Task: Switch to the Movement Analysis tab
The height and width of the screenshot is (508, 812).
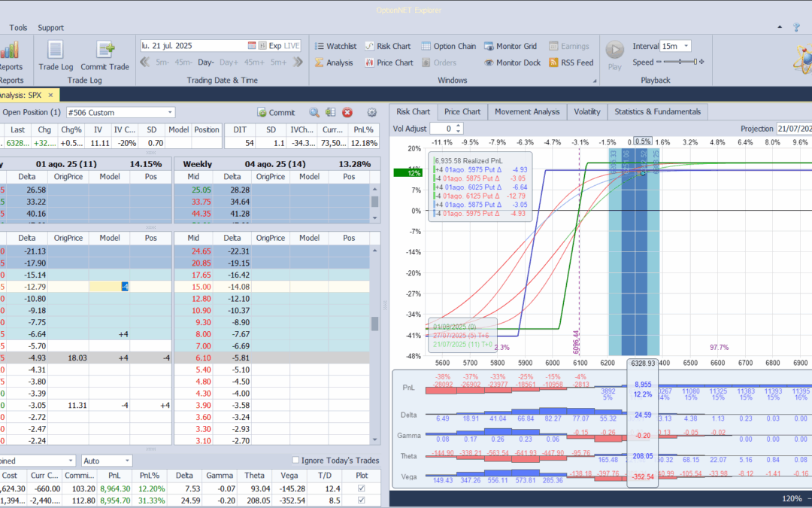Action: point(526,111)
